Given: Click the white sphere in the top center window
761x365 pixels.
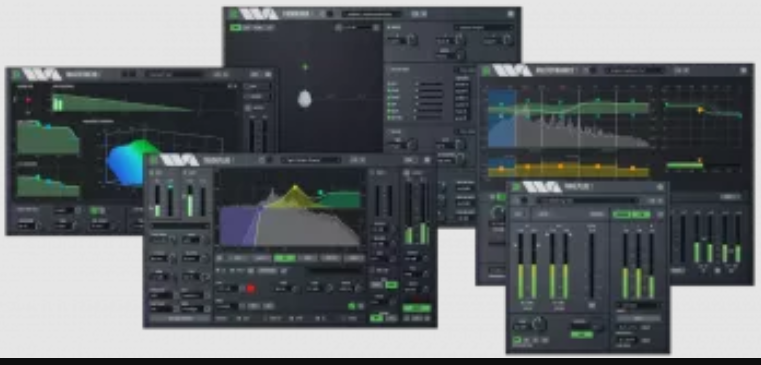Looking at the screenshot, I should pos(304,99).
